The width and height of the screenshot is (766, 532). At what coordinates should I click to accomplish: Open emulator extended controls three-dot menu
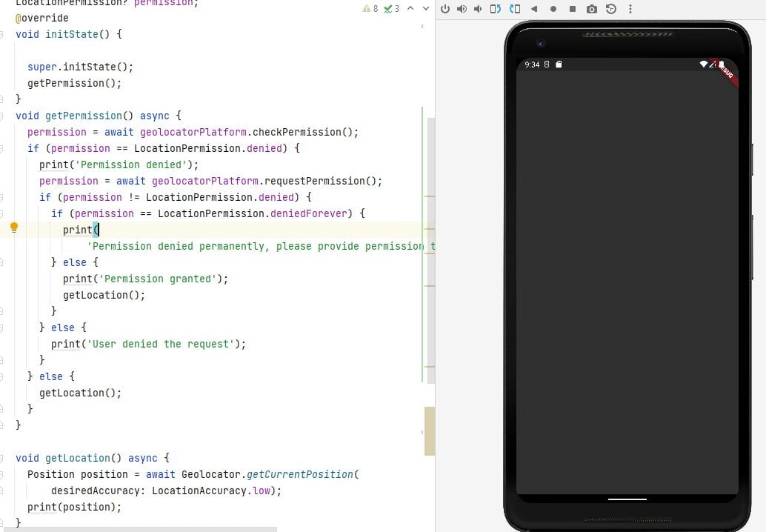[630, 9]
